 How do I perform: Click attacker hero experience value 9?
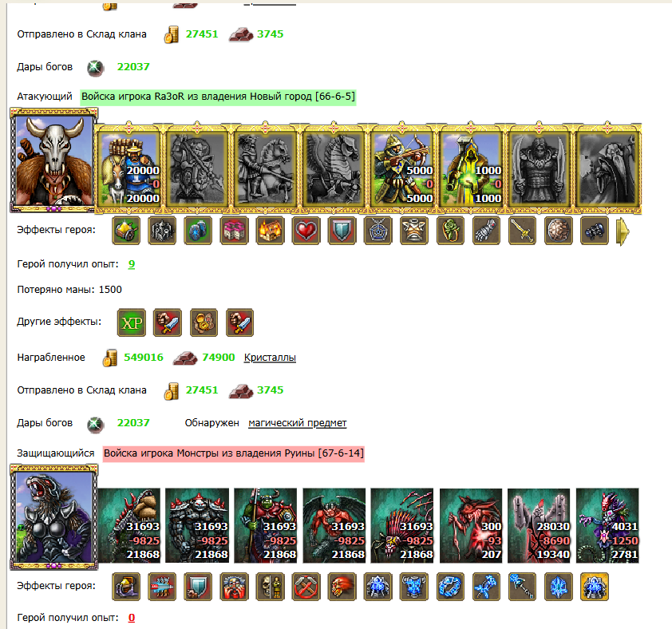pyautogui.click(x=132, y=264)
